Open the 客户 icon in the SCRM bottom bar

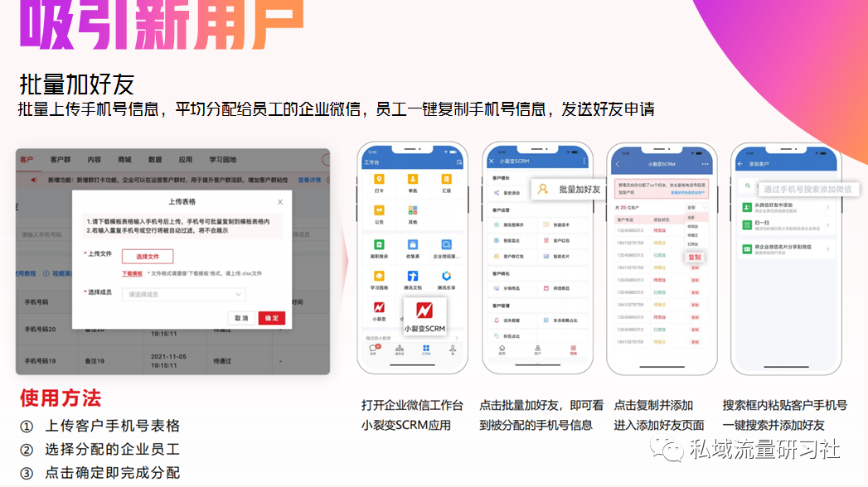pyautogui.click(x=537, y=350)
